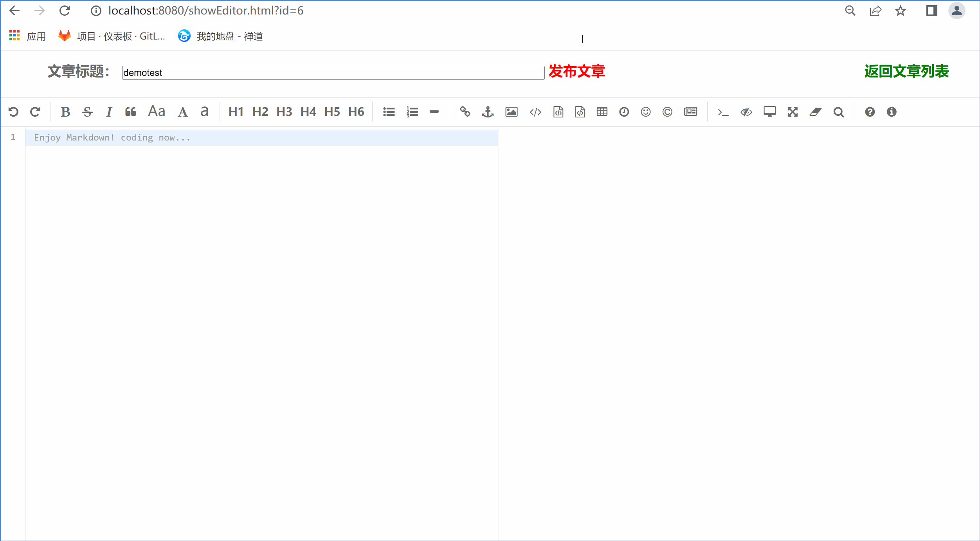Open preview in the monitor icon
The height and width of the screenshot is (541, 980).
click(x=769, y=112)
